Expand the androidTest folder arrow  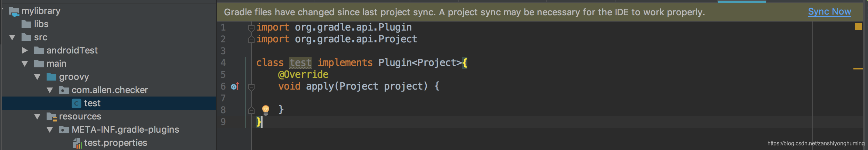25,50
